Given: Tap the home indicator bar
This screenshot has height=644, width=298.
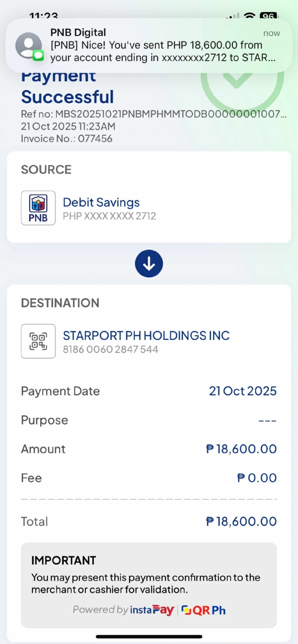Looking at the screenshot, I should 149,636.
